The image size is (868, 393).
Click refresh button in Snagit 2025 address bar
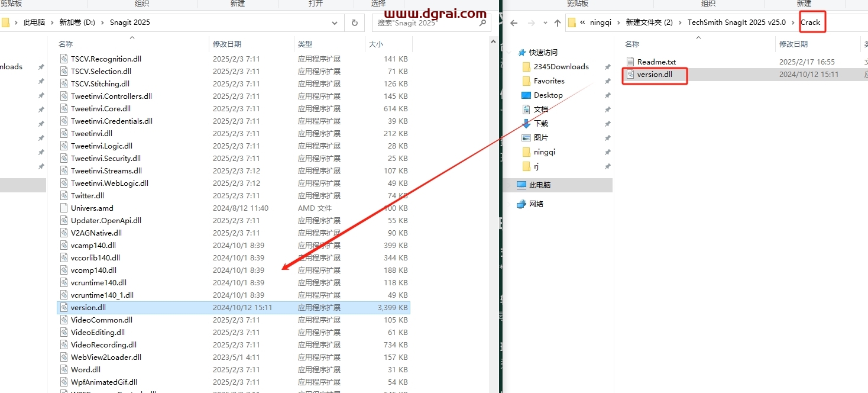tap(354, 22)
